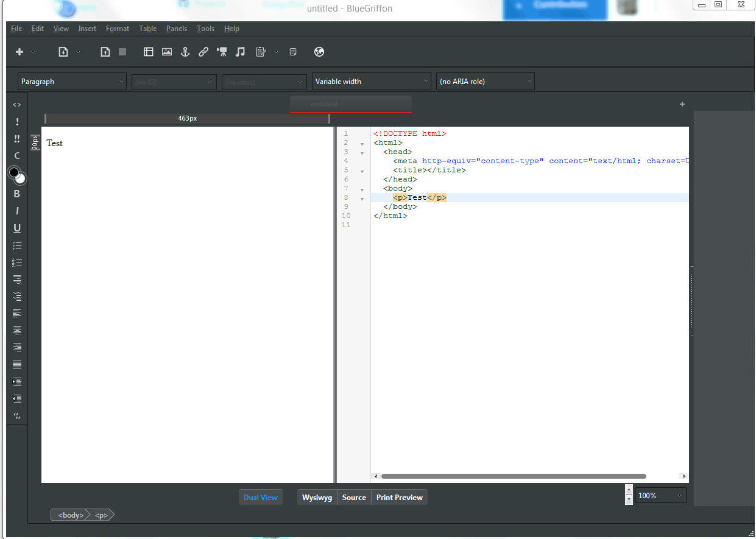Decrease indent using the outdent icon

pos(17,398)
